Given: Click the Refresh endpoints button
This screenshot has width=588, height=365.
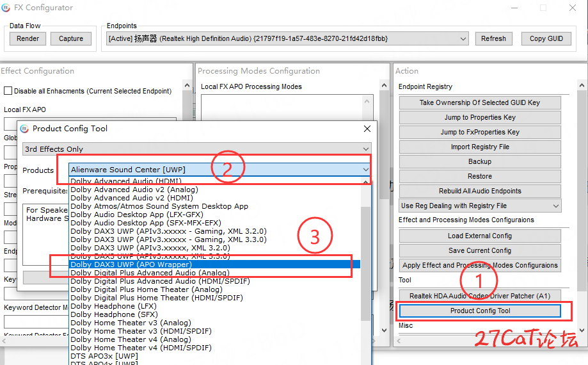Looking at the screenshot, I should point(493,38).
